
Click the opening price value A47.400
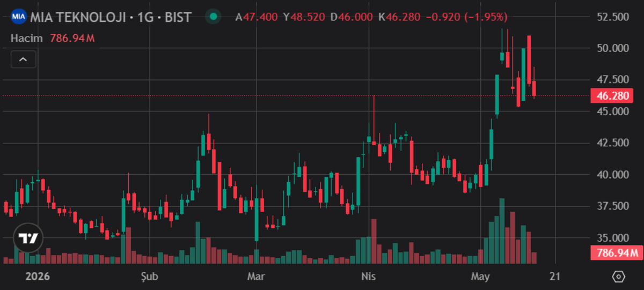pos(257,17)
